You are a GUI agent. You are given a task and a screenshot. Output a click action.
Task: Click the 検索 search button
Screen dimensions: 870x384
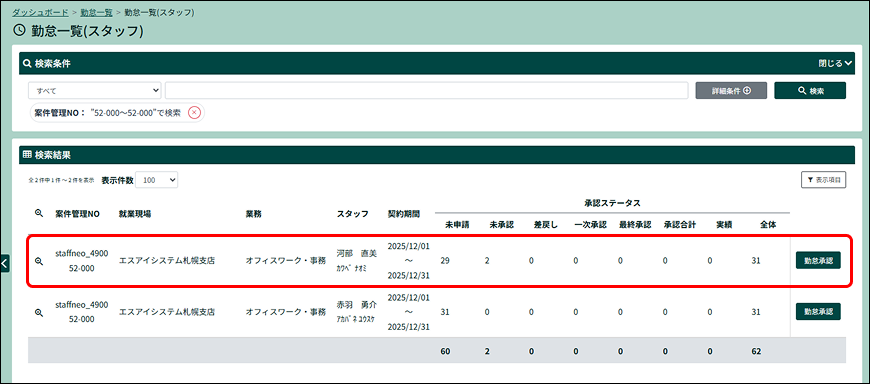tap(810, 90)
